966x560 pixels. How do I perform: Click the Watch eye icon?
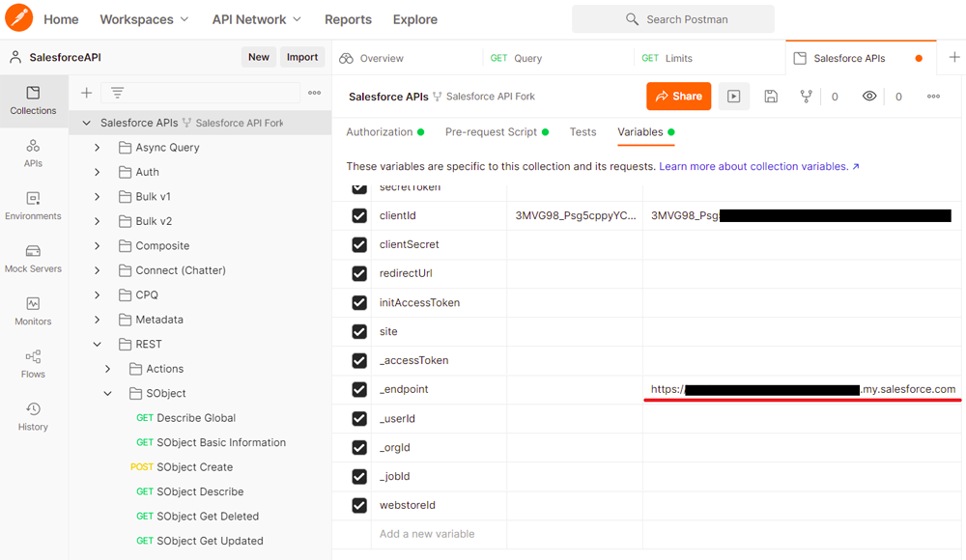tap(869, 97)
